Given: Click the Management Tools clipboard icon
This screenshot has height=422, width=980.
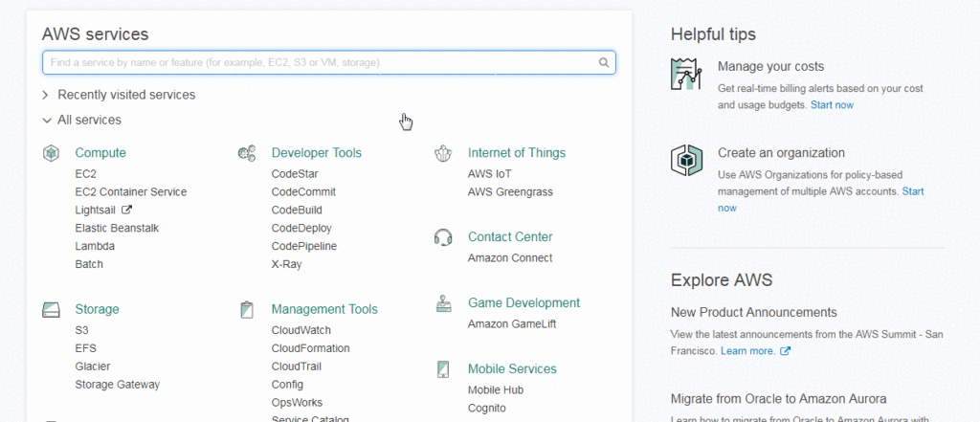Looking at the screenshot, I should (x=247, y=309).
